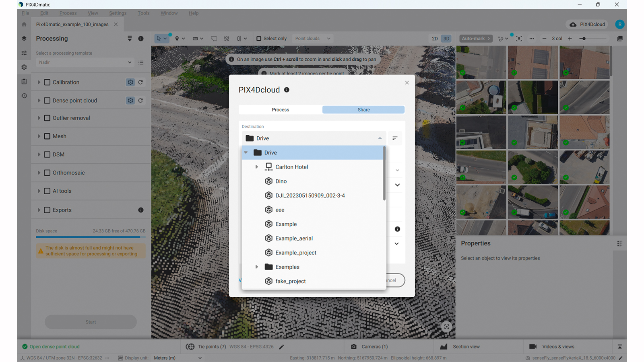Image resolution: width=644 pixels, height=362 pixels.
Task: Select the processing settings sliders icon in sidebar
Action: tap(24, 53)
